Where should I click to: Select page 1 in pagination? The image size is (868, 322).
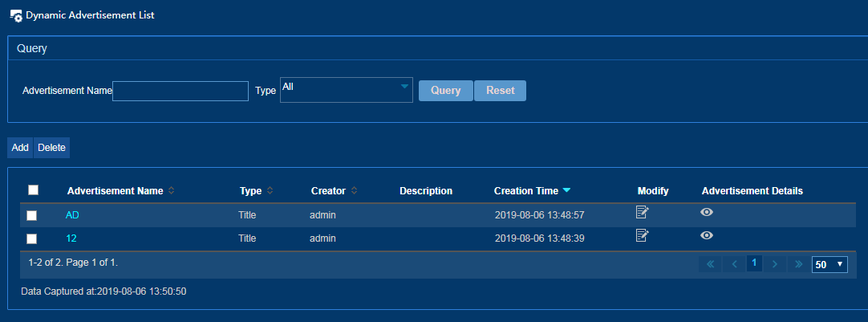pyautogui.click(x=755, y=263)
